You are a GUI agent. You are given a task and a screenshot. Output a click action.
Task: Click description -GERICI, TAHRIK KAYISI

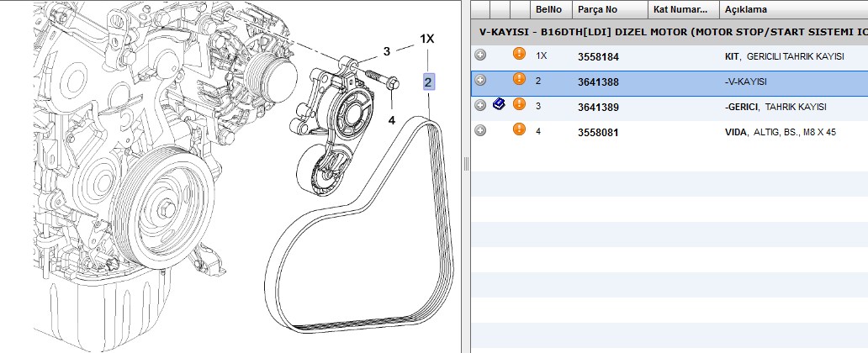point(775,107)
